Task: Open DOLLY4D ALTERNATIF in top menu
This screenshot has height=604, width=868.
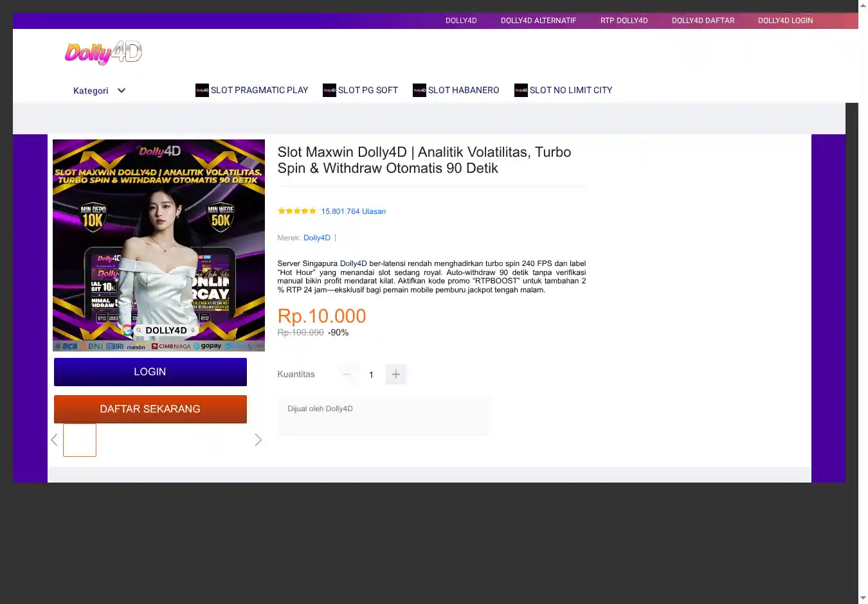Action: click(x=538, y=21)
